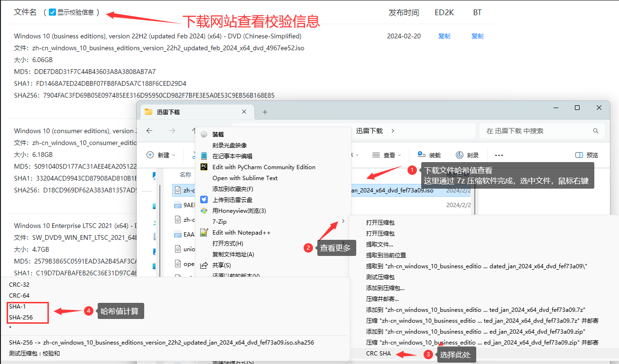Click the share icon beside 共享(S)
Viewport: 619px width, 364px height.
(204, 265)
